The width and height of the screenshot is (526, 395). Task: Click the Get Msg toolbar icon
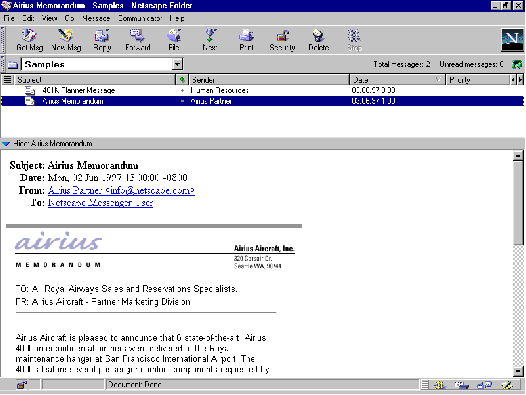[30, 40]
